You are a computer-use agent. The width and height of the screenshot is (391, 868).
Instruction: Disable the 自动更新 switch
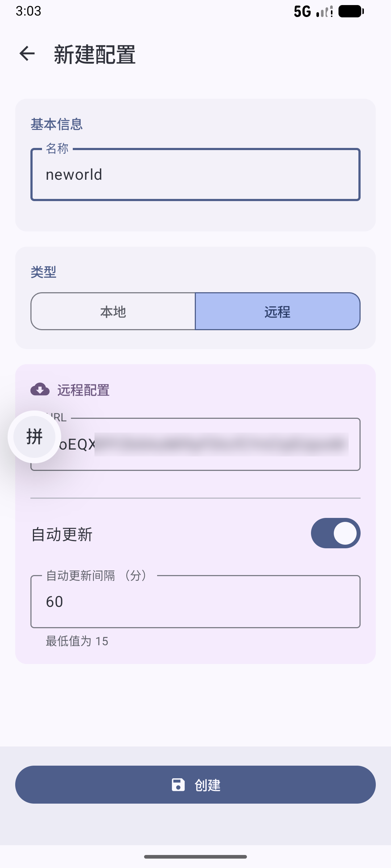click(335, 533)
